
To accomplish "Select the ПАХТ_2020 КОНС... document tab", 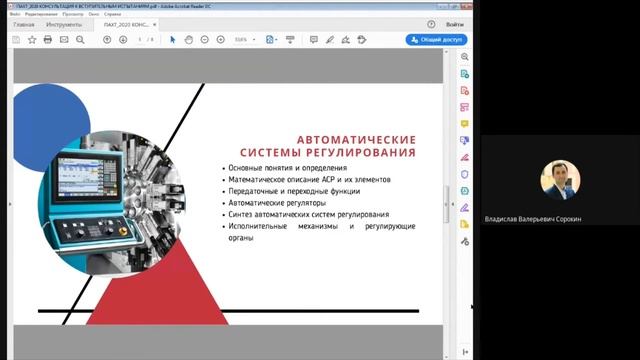I will click(126, 24).
